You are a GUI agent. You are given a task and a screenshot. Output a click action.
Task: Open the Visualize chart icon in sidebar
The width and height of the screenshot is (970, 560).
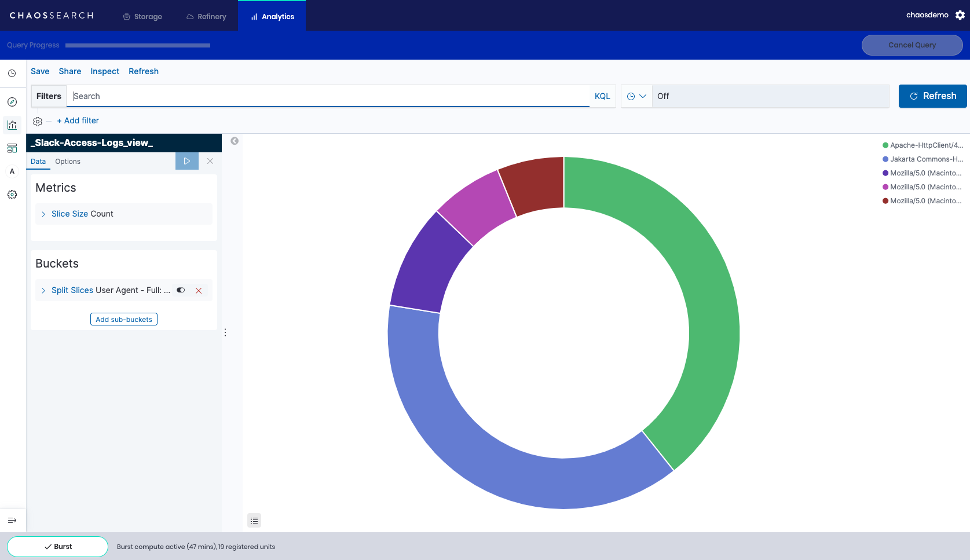(x=12, y=125)
